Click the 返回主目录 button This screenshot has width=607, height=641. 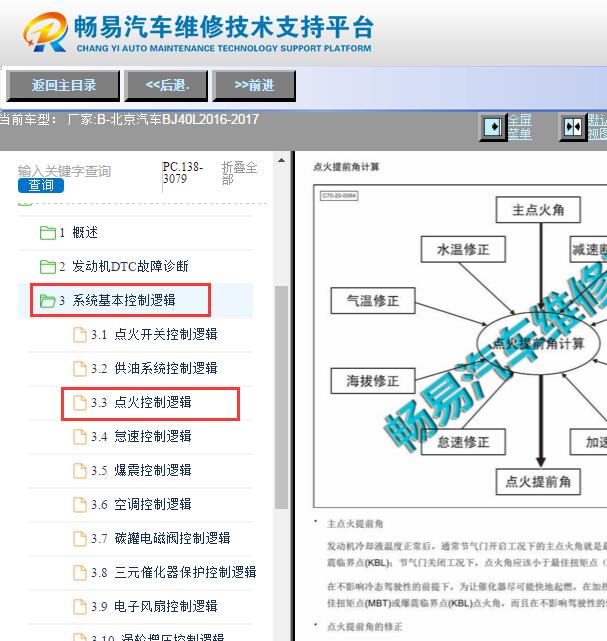(63, 85)
